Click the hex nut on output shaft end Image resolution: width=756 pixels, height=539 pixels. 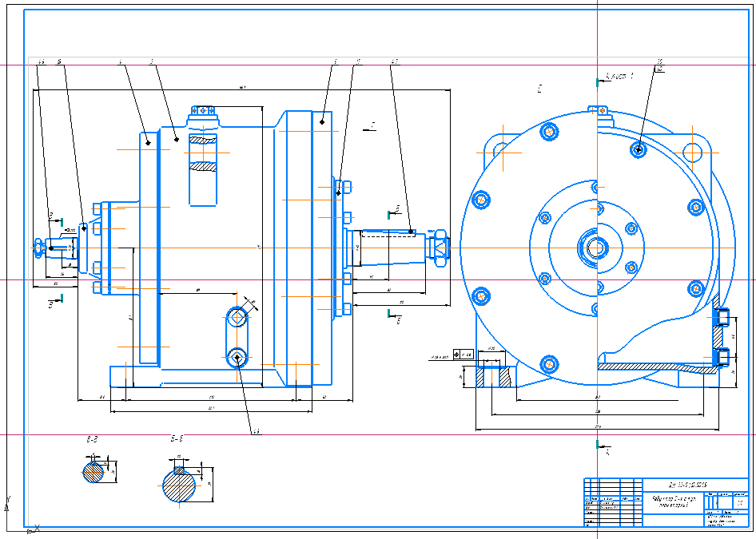coord(438,248)
